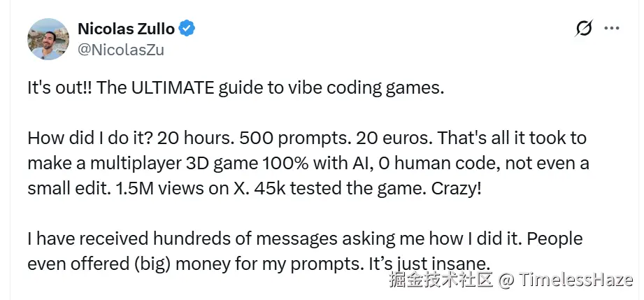Click the display name Nicolas Zullo
The width and height of the screenshot is (644, 300).
(x=126, y=29)
